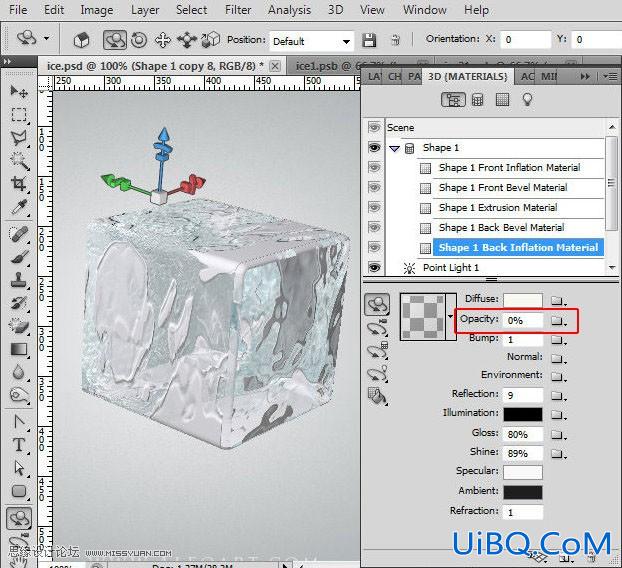Collapse the Shape 1 tree node

click(394, 149)
